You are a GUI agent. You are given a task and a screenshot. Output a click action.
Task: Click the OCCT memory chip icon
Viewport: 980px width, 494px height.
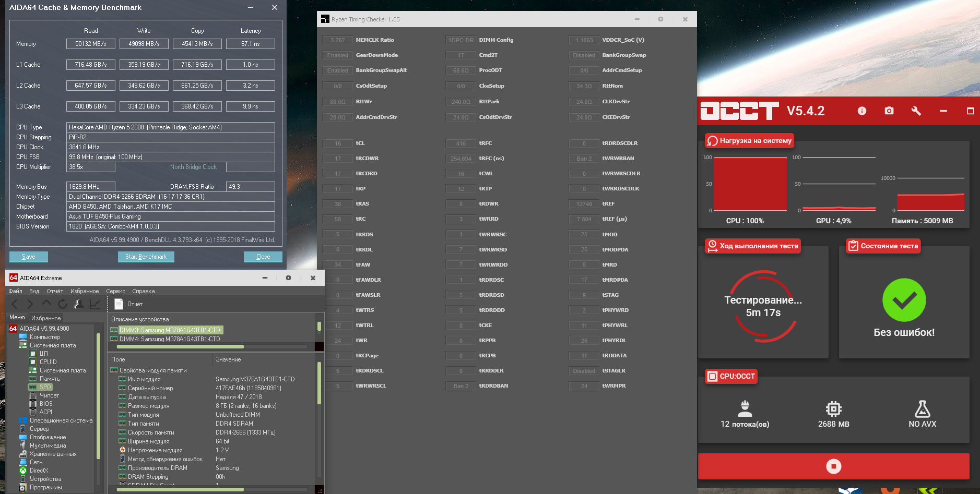pyautogui.click(x=834, y=408)
